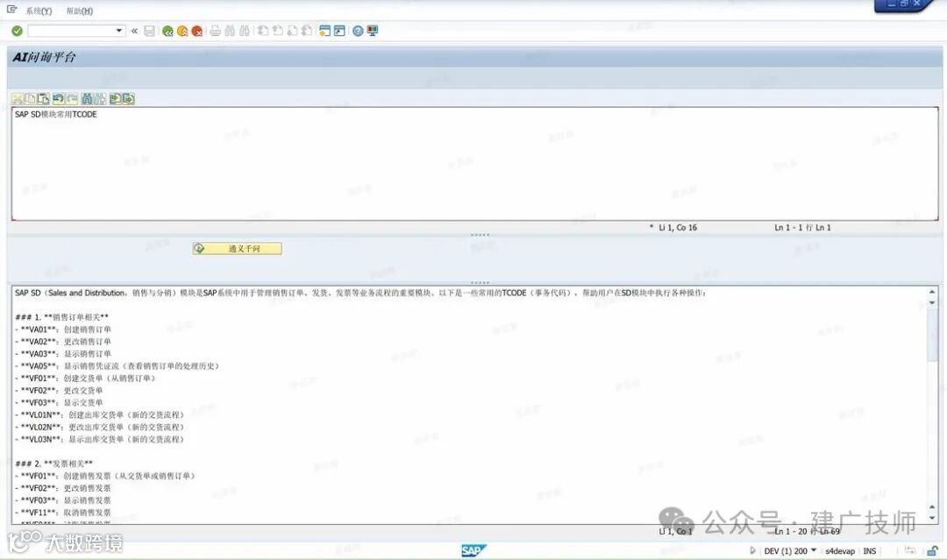Open a new session with the window icon
The height and width of the screenshot is (560, 947).
pos(325,31)
